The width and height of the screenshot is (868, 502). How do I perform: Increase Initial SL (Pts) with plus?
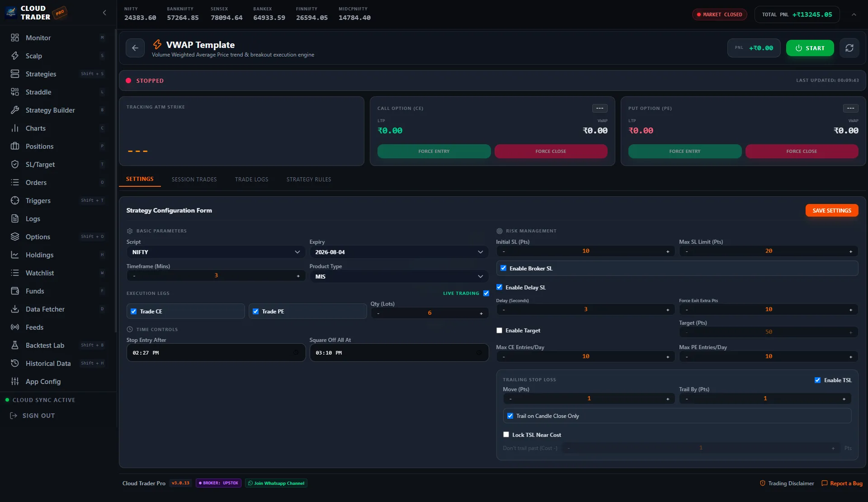tap(668, 251)
